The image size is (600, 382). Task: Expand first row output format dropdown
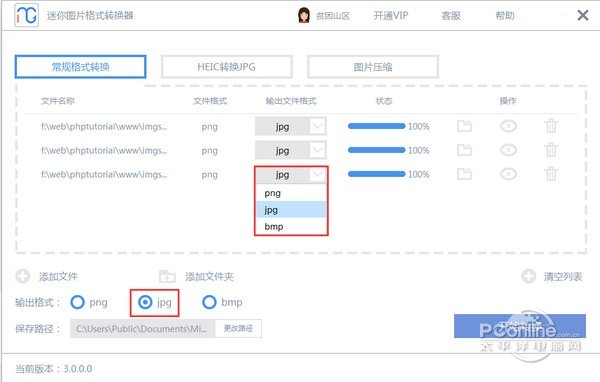[x=318, y=126]
